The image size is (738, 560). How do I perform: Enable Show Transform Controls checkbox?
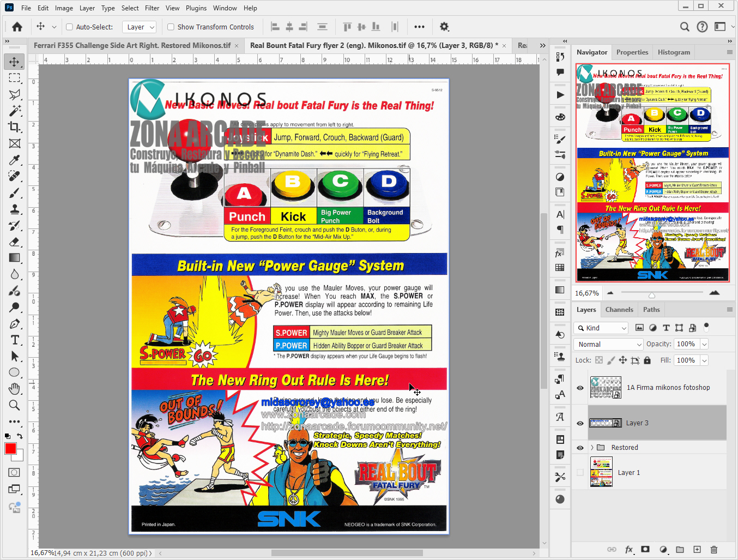pos(171,27)
